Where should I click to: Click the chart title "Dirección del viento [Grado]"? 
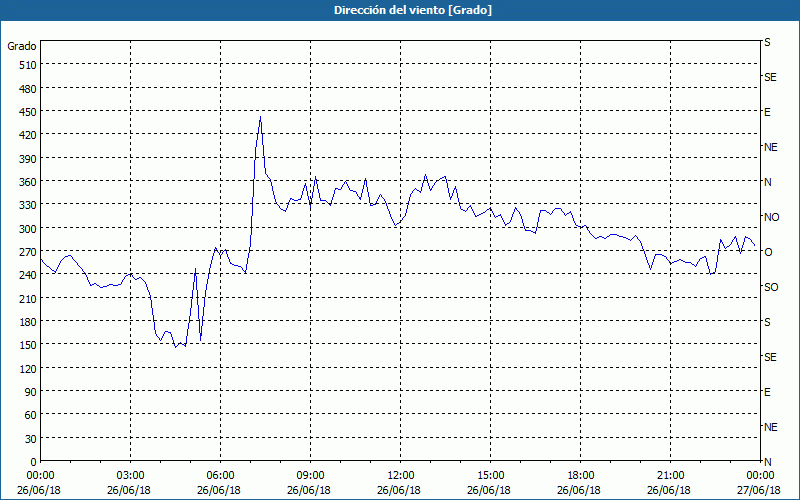click(413, 10)
